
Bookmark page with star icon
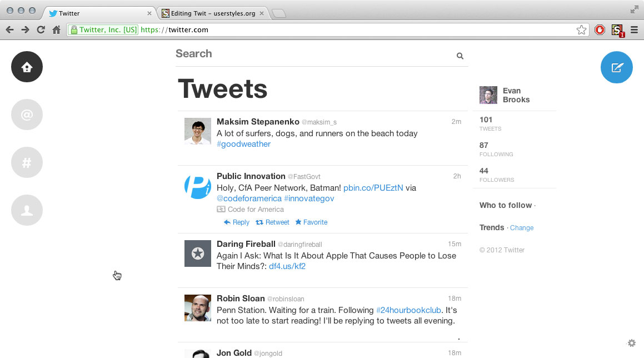(x=581, y=29)
